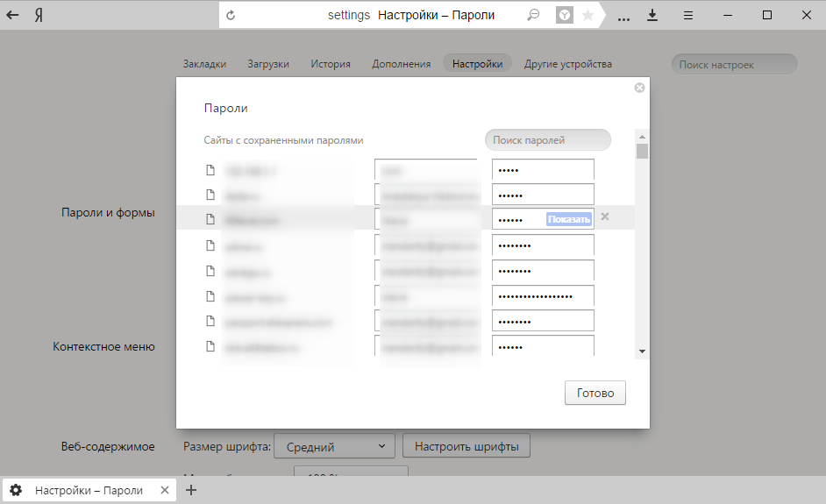Open the downloads arrow icon
The width and height of the screenshot is (826, 504).
pyautogui.click(x=652, y=15)
